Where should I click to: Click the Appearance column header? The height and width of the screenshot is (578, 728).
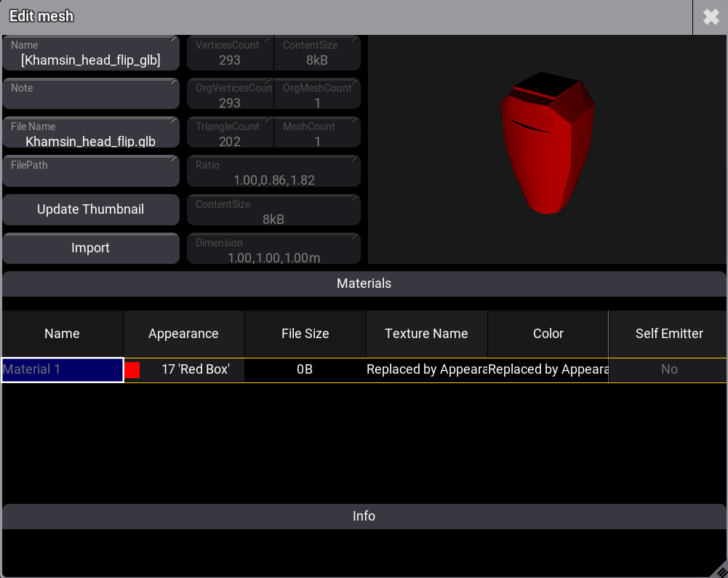[184, 333]
